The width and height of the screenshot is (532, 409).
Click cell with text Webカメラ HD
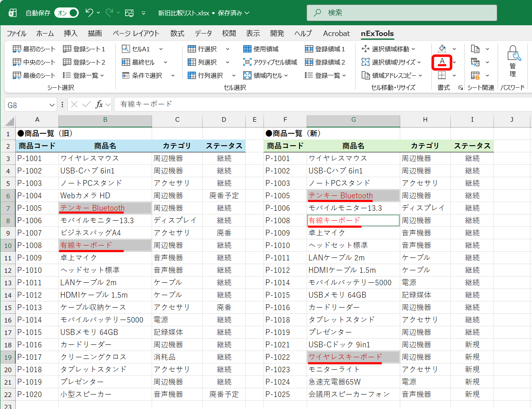105,195
